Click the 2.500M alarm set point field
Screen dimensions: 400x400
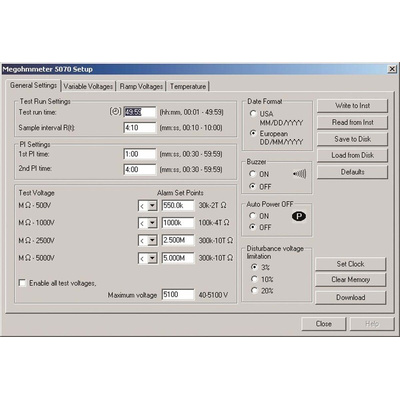[178, 240]
